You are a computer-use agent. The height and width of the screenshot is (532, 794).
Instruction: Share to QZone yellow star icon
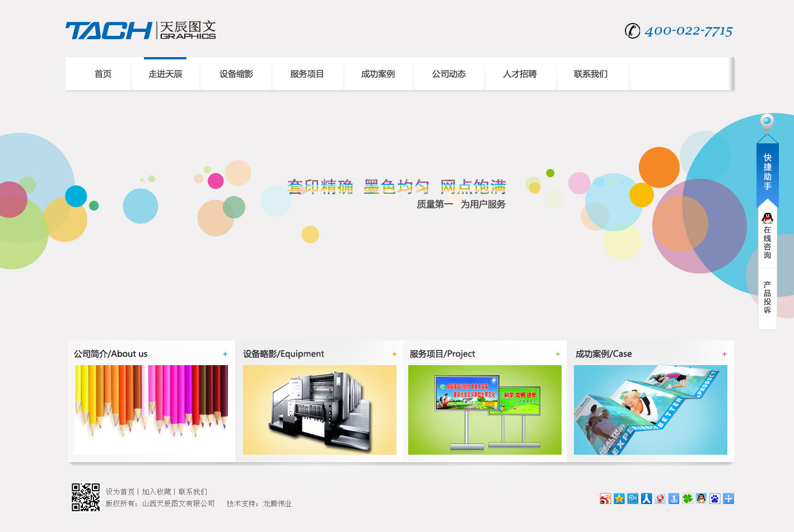point(619,498)
